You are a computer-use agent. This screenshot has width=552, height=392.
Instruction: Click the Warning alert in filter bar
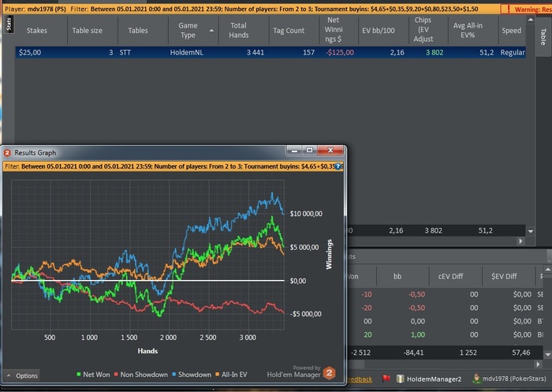click(x=526, y=9)
